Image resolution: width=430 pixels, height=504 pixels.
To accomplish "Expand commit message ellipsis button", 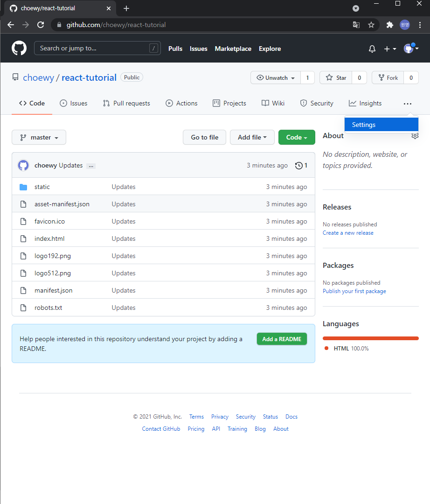I will [x=91, y=166].
